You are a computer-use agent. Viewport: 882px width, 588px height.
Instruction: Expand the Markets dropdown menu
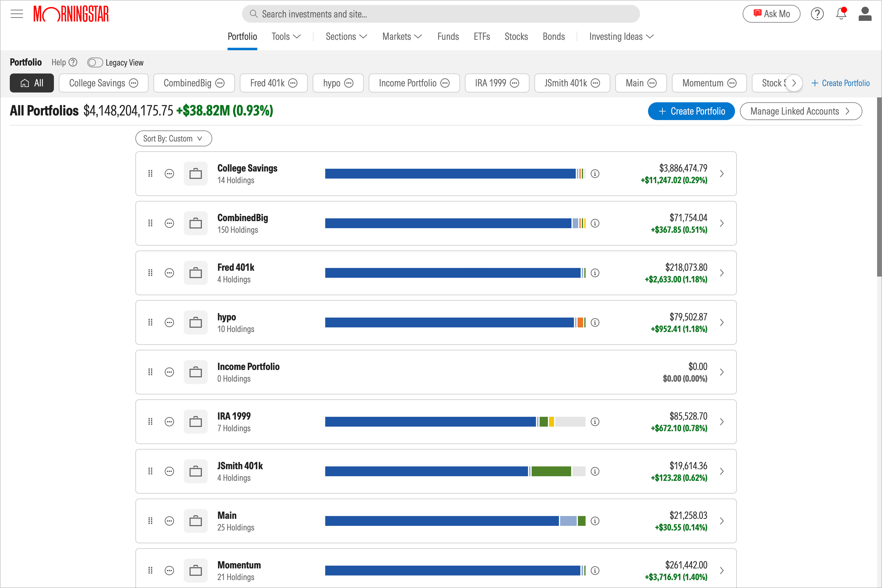(402, 36)
